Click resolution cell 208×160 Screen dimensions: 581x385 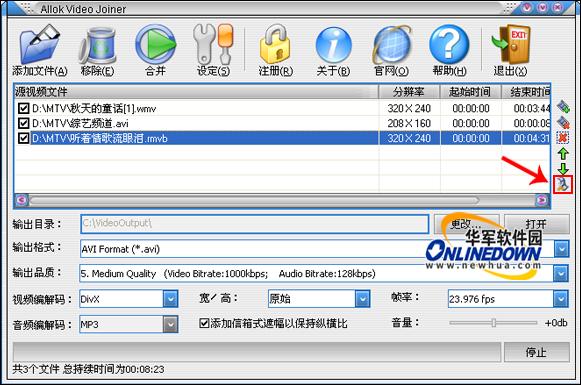(x=409, y=123)
